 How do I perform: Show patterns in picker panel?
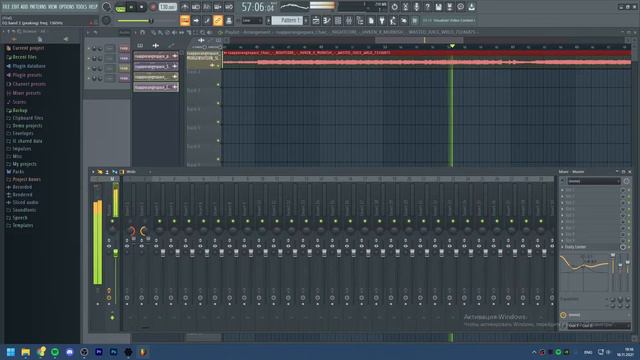tap(140, 45)
